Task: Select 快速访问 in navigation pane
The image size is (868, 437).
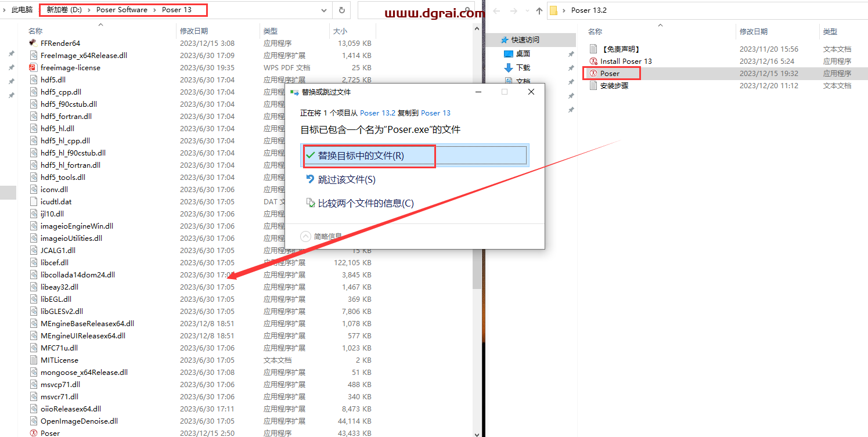Action: [525, 39]
